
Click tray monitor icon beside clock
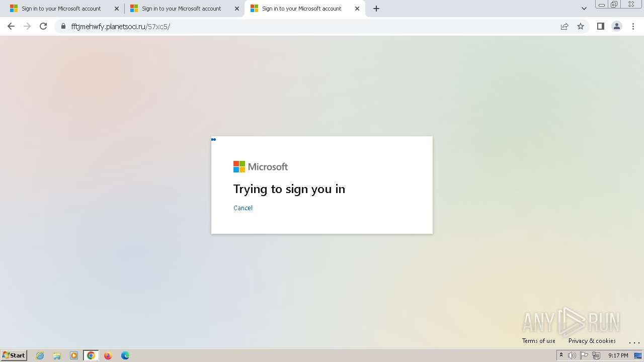click(x=637, y=355)
